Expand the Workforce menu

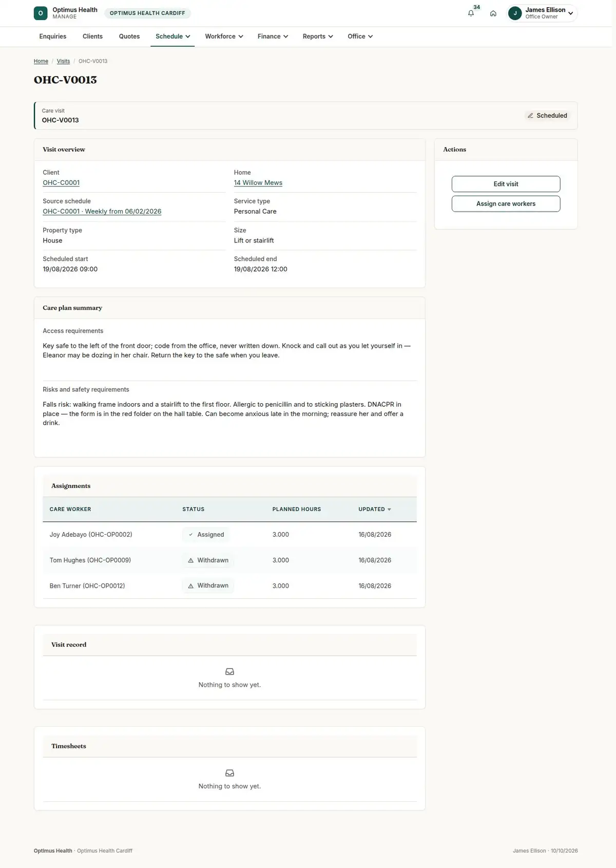[x=224, y=36]
